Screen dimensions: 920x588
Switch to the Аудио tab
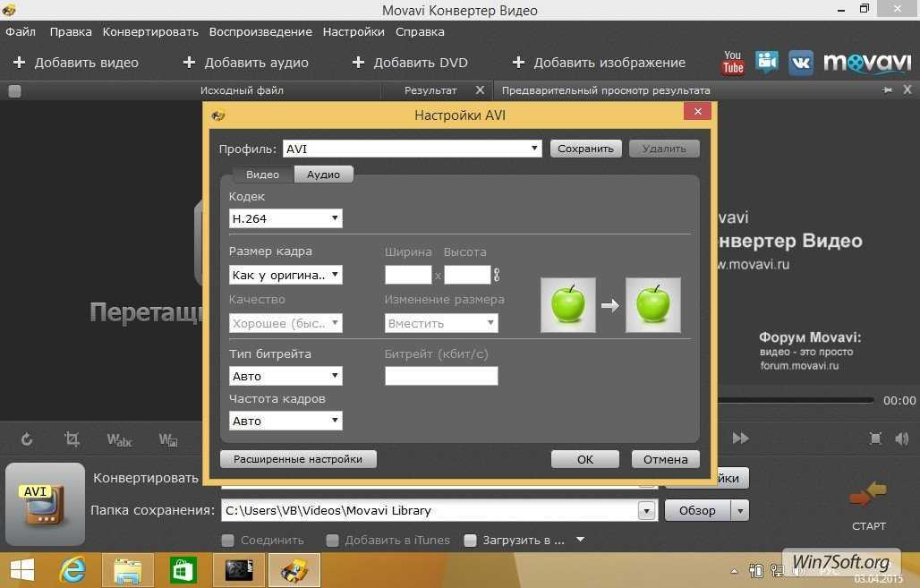pyautogui.click(x=323, y=175)
